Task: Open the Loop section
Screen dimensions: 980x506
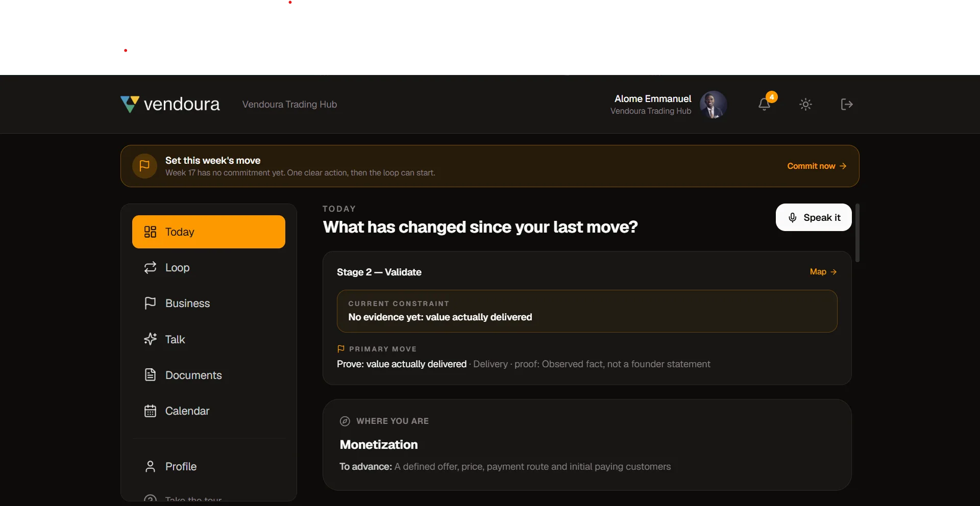Action: [209, 267]
